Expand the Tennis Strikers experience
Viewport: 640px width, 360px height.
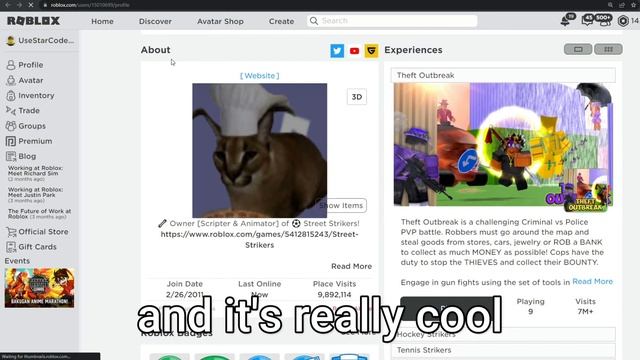point(503,350)
